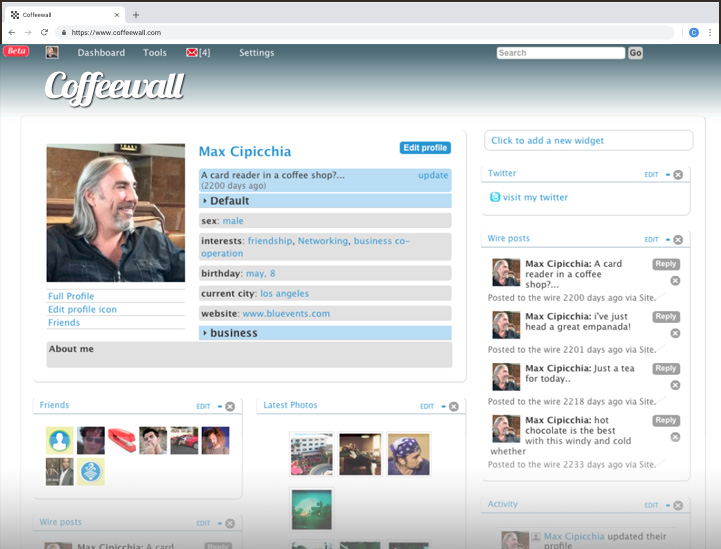Collapse the Wire posts widget in right column

pos(667,240)
